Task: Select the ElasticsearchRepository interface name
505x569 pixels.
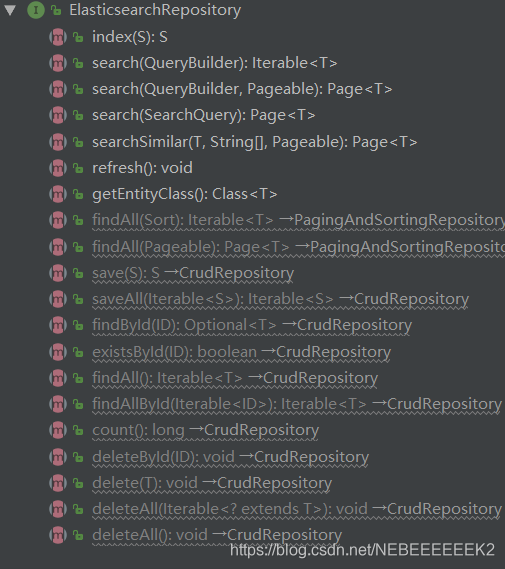Action: (x=155, y=10)
